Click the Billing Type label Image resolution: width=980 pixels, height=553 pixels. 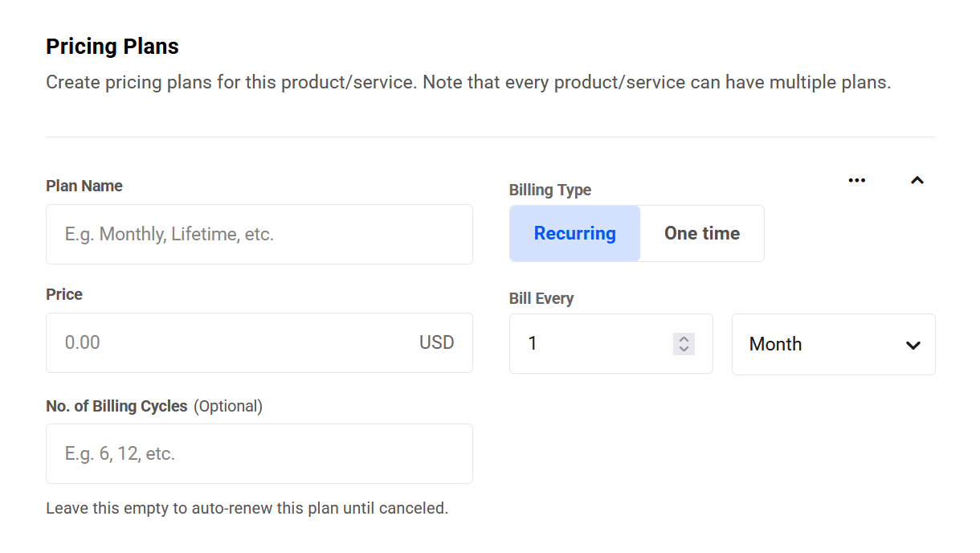click(549, 190)
